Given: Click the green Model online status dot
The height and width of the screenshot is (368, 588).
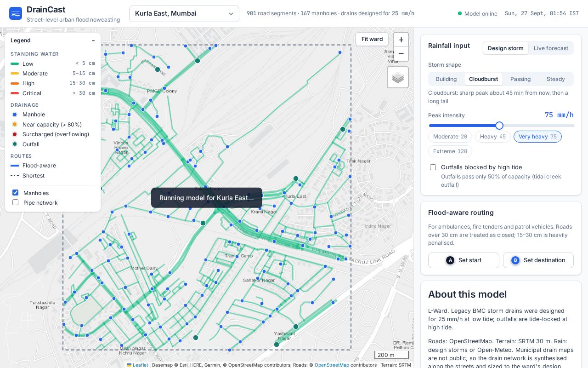Looking at the screenshot, I should point(460,13).
